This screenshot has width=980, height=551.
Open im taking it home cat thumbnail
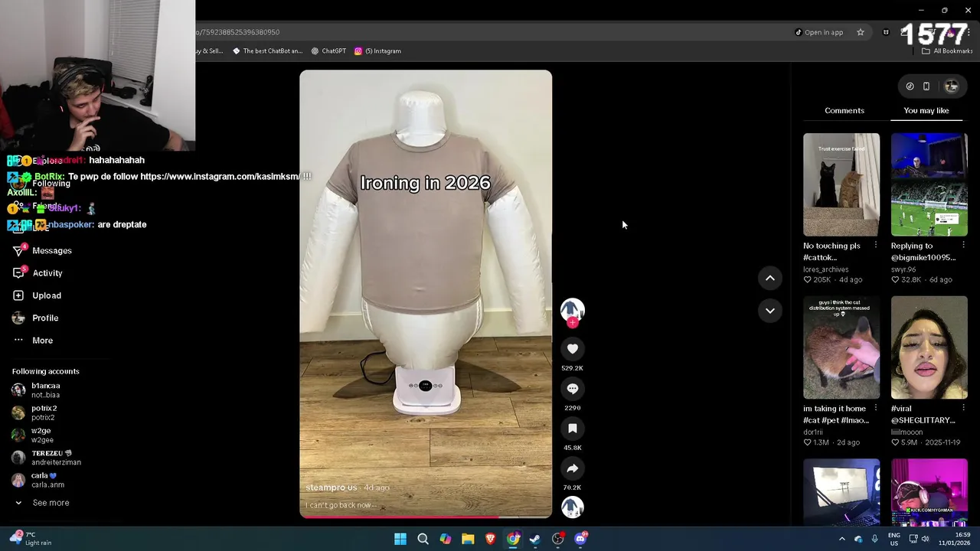pos(841,347)
